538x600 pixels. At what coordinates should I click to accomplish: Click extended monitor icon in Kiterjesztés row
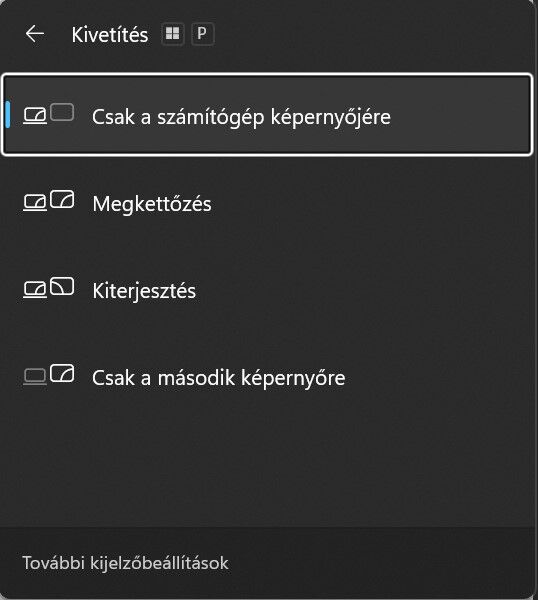(x=62, y=286)
